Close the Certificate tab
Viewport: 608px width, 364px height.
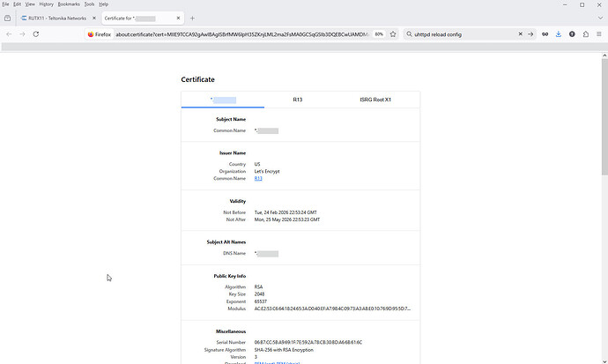pyautogui.click(x=178, y=18)
